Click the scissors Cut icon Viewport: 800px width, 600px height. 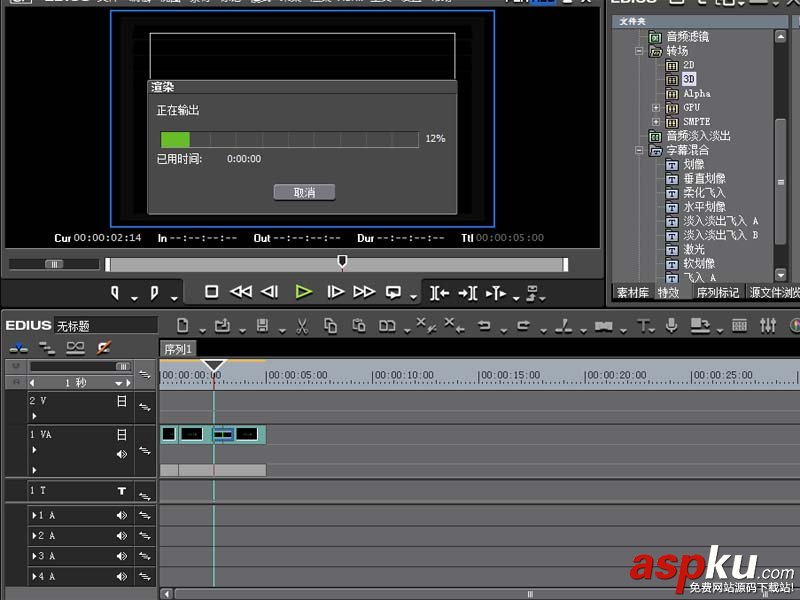(x=302, y=326)
